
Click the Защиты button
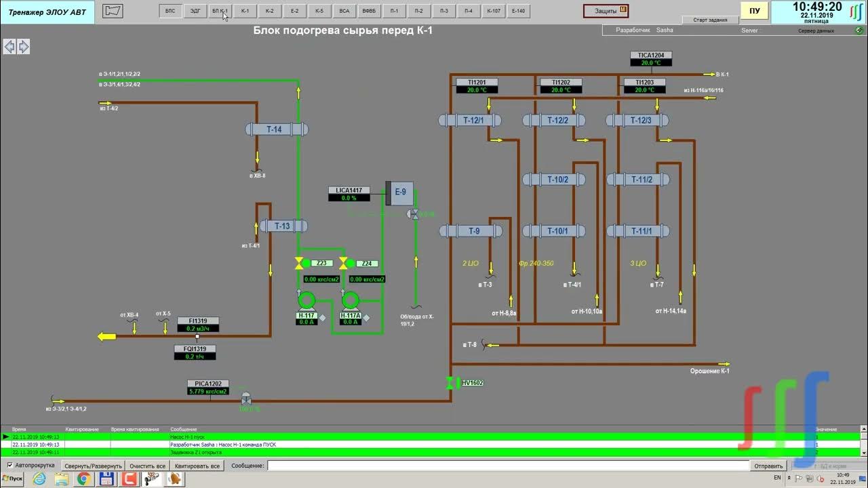pos(606,11)
